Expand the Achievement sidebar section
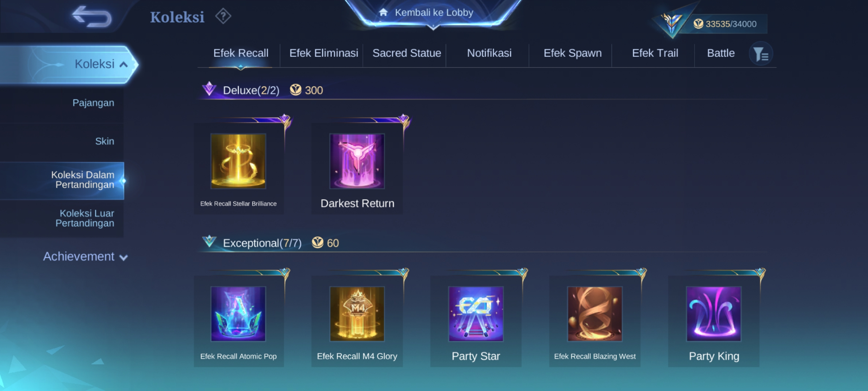The height and width of the screenshot is (391, 868). click(x=85, y=257)
